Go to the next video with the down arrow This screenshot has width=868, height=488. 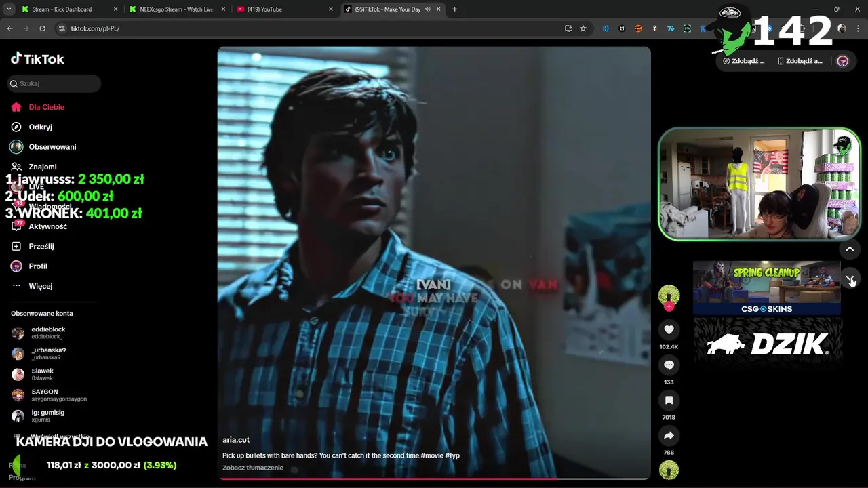click(850, 279)
